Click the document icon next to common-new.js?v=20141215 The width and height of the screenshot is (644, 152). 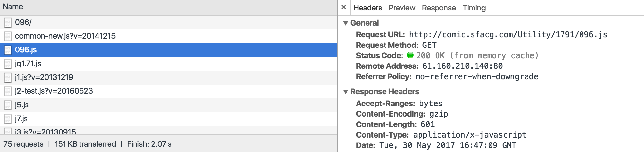8,36
